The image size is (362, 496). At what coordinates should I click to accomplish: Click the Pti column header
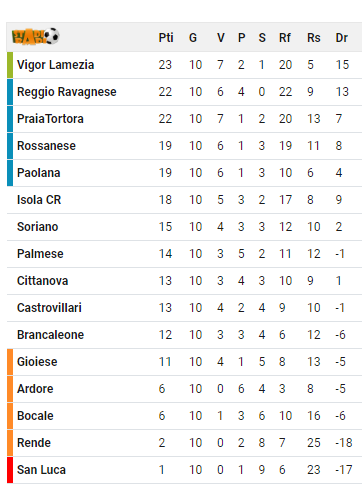(166, 38)
